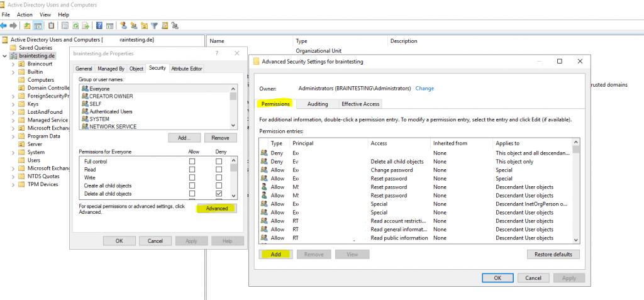
Task: Expand the Keys tree node
Action: 13,104
